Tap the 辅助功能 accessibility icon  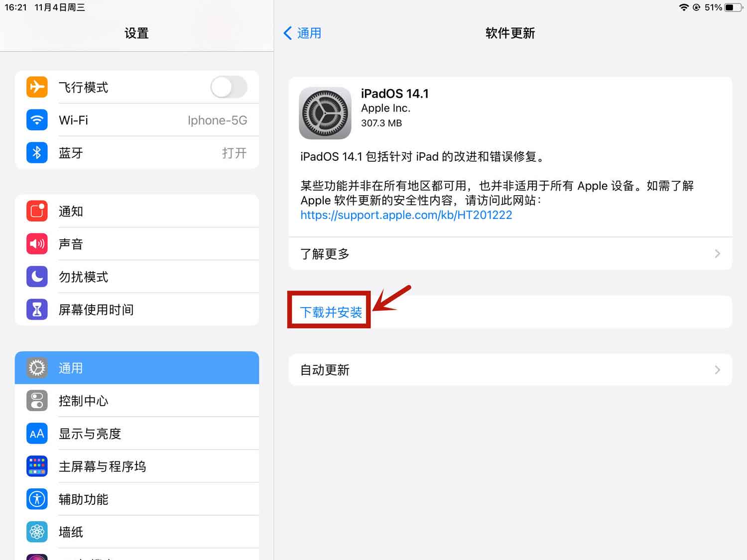(x=37, y=499)
